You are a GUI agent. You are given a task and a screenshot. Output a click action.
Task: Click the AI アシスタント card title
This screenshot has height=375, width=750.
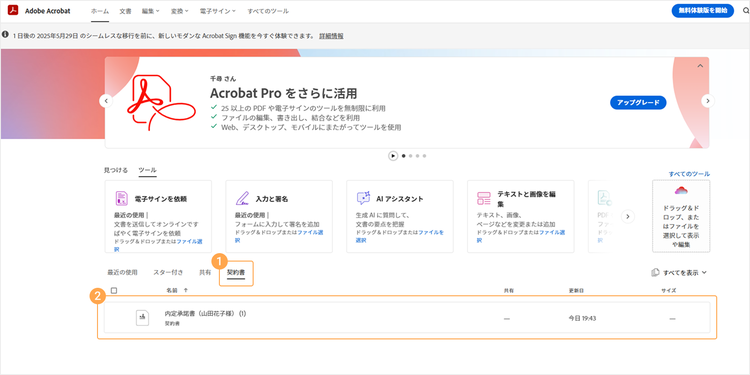click(400, 199)
